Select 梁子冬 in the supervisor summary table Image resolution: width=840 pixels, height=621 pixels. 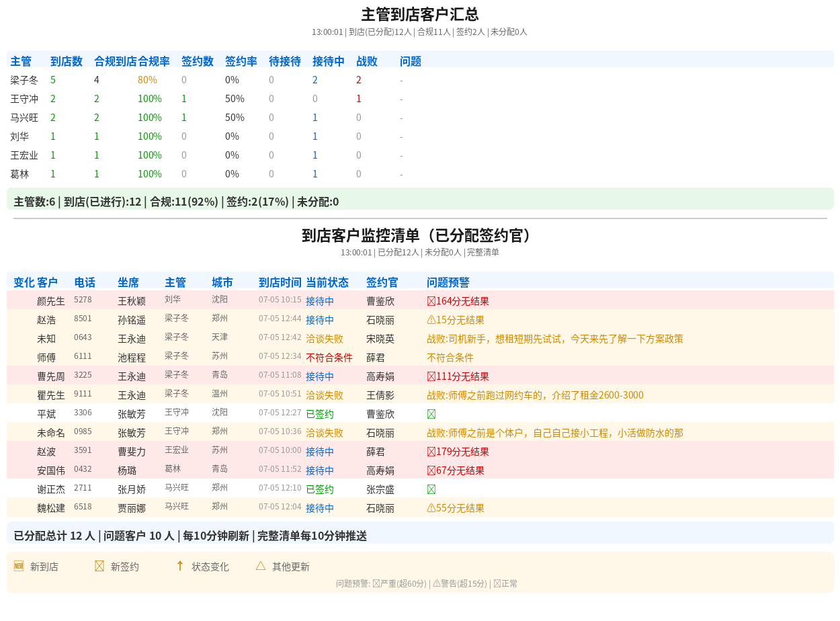pos(24,80)
